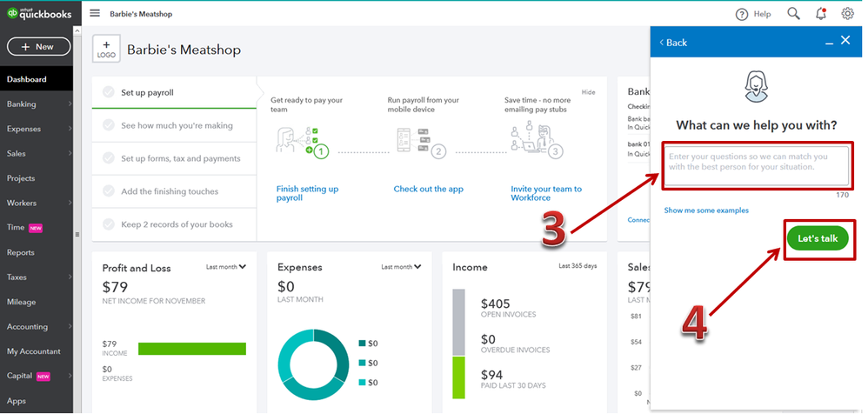Click the Barbie's Meatshop header title
868x414 pixels.
(x=184, y=50)
